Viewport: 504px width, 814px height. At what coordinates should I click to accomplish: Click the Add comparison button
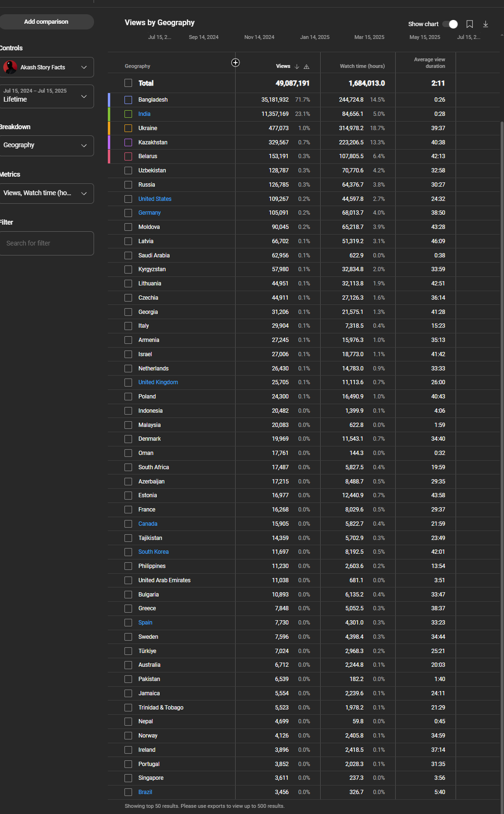(x=46, y=22)
